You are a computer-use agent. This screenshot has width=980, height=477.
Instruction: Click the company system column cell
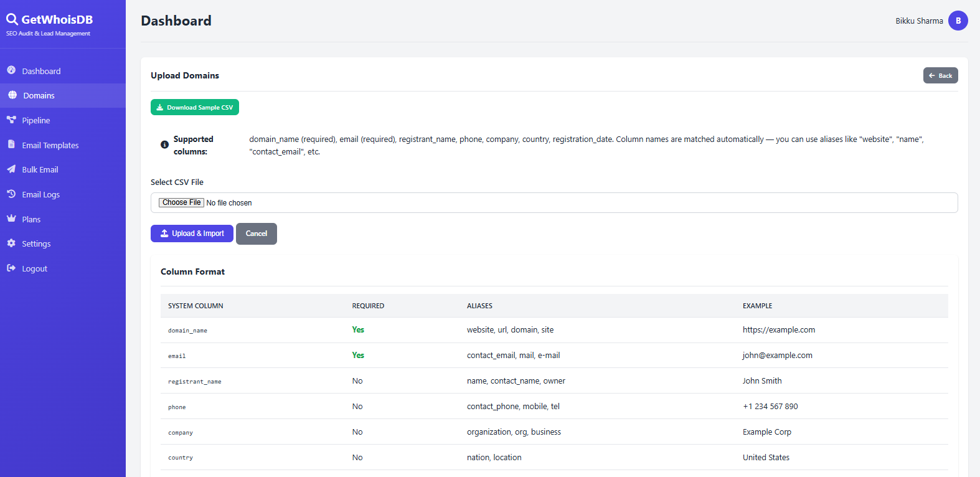coord(181,433)
